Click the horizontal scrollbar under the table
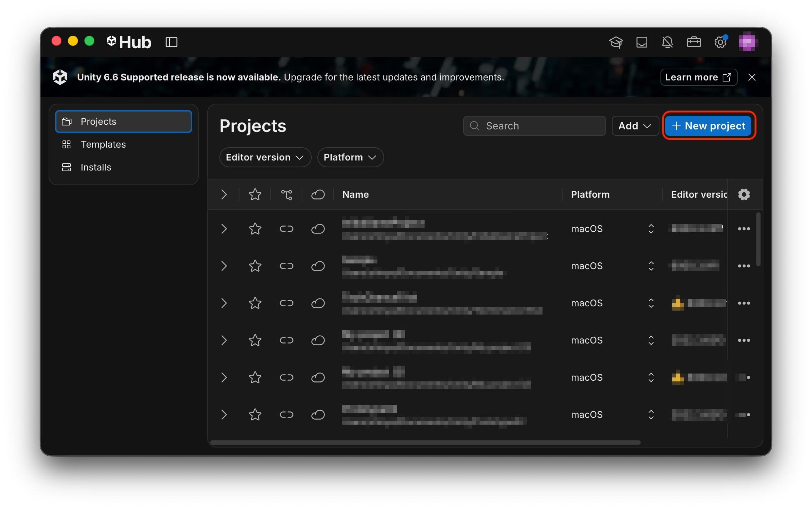812x509 pixels. click(425, 443)
